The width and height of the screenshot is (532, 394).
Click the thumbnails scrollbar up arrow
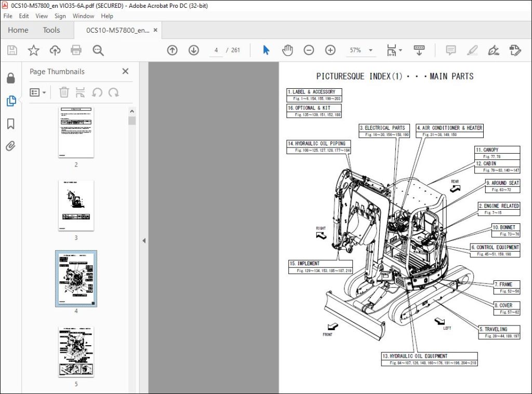[x=132, y=111]
